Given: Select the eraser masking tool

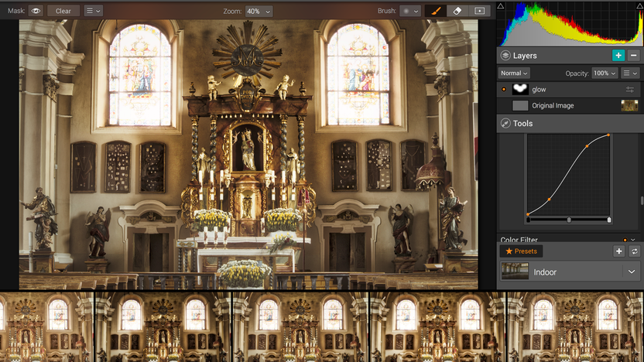Looking at the screenshot, I should (x=457, y=11).
